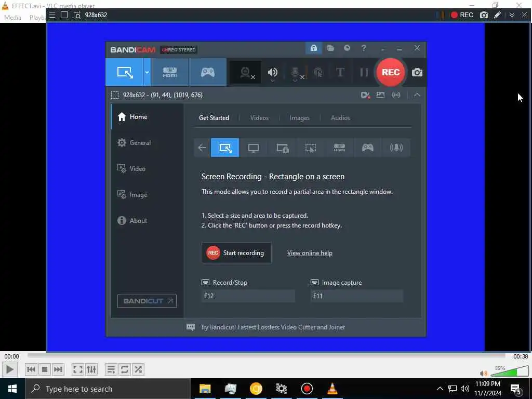Click the Image capture hotkey field F11
The width and height of the screenshot is (532, 399).
pos(356,296)
